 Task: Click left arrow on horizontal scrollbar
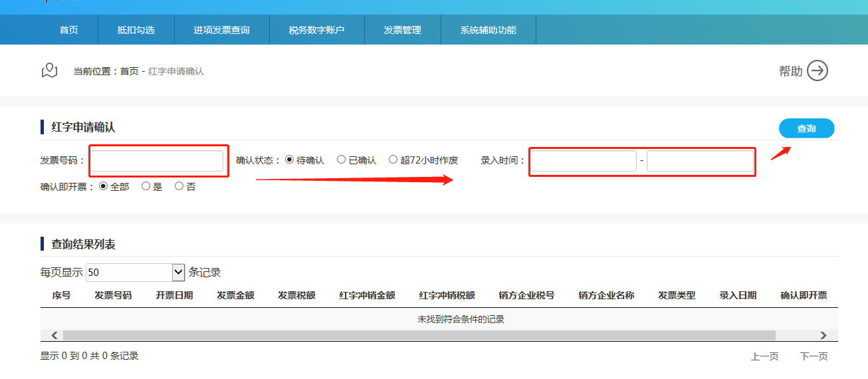pos(54,336)
